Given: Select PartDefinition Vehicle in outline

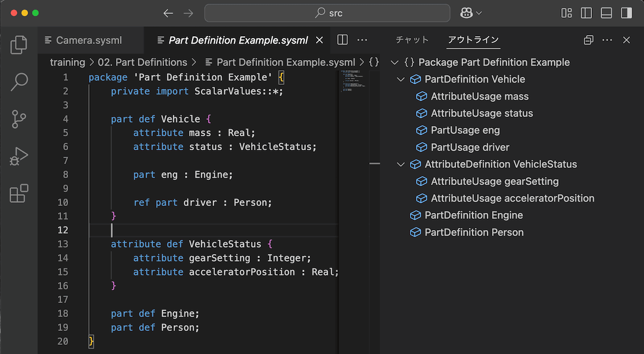Looking at the screenshot, I should [x=475, y=79].
